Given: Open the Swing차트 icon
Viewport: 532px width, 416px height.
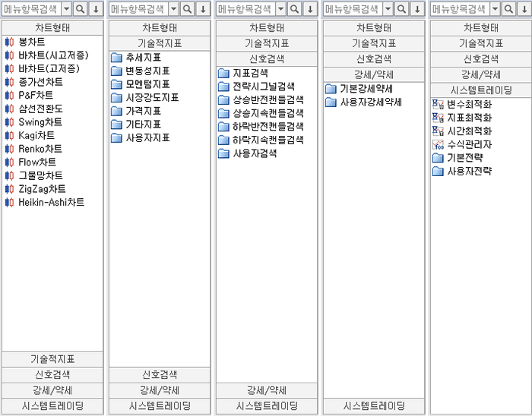Looking at the screenshot, I should coord(9,122).
